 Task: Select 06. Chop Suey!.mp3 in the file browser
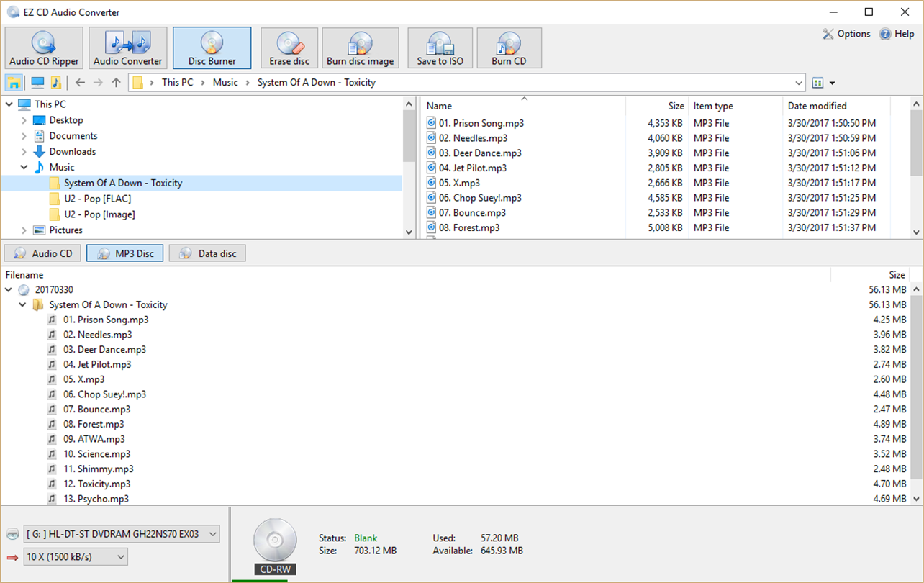[x=480, y=198]
